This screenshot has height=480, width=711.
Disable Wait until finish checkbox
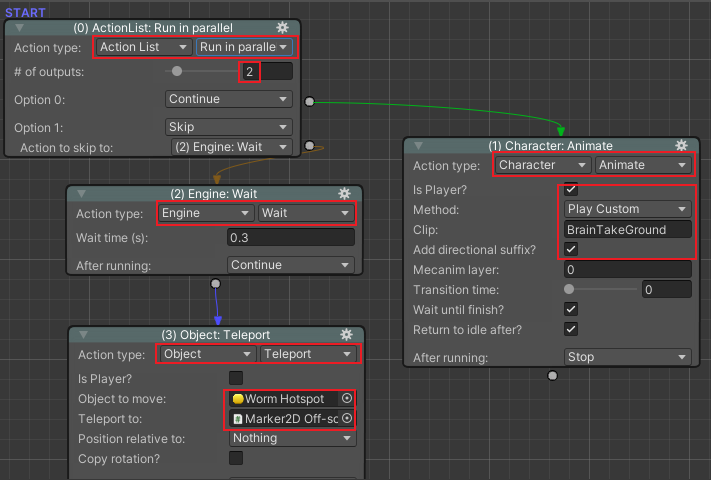click(571, 309)
